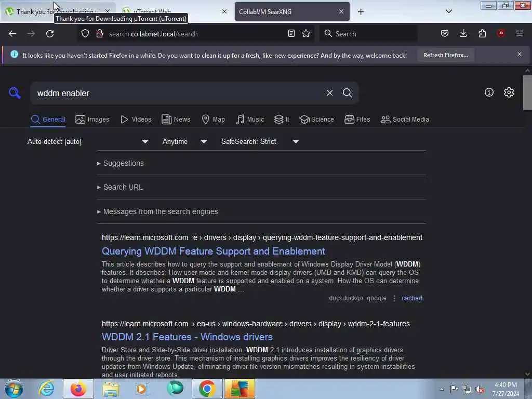This screenshot has width=532, height=399.
Task: Switch to the Videos search category
Action: pyautogui.click(x=136, y=119)
